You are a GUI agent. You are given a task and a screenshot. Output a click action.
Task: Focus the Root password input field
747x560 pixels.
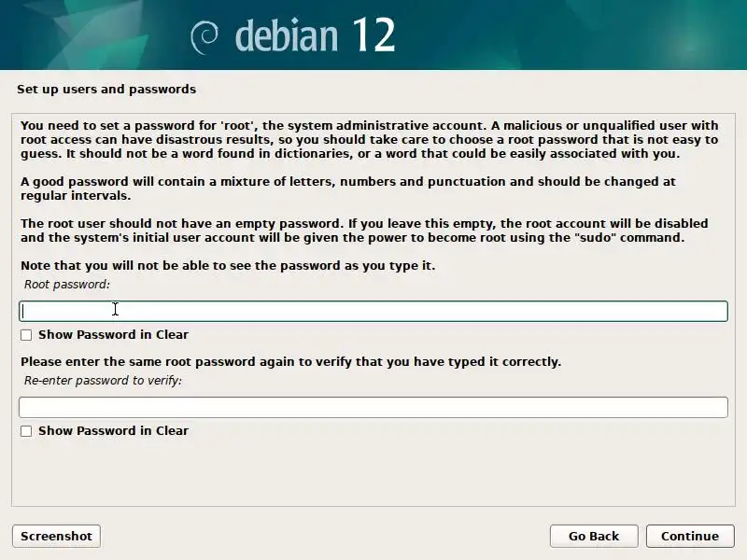373,311
